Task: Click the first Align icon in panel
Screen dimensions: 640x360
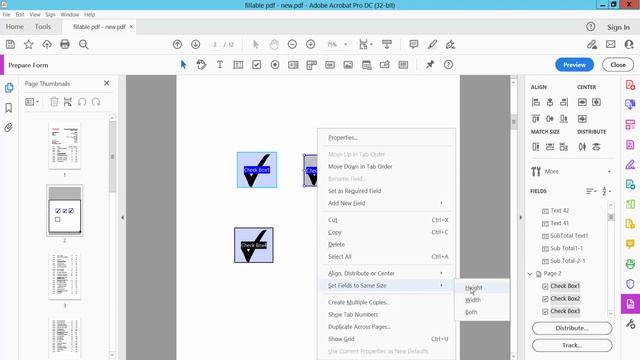Action: (x=536, y=102)
